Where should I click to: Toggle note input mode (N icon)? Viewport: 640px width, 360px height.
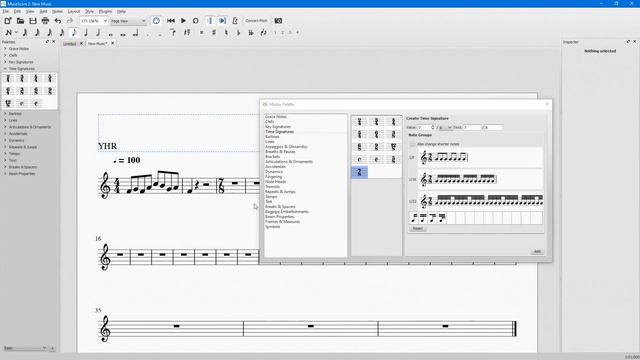pos(8,33)
